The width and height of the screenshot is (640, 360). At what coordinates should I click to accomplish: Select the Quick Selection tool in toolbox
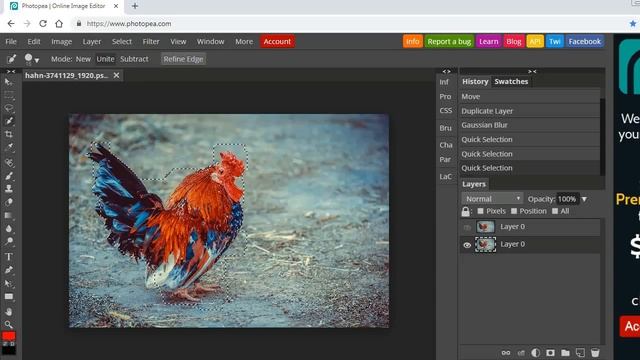pyautogui.click(x=9, y=121)
